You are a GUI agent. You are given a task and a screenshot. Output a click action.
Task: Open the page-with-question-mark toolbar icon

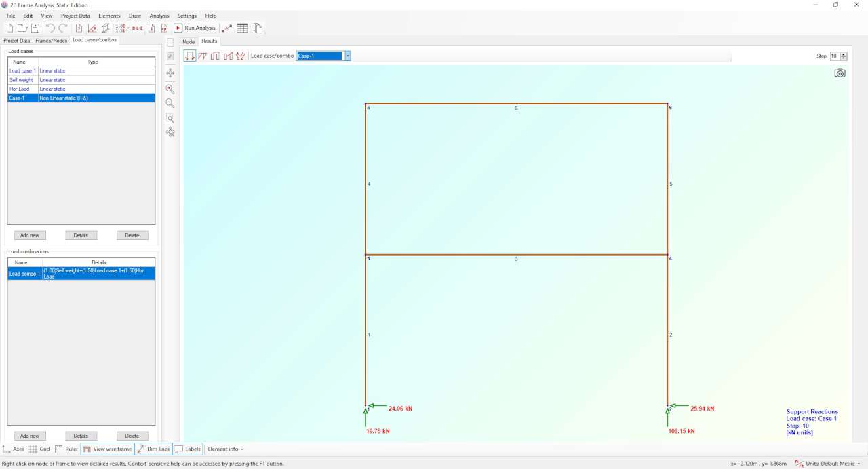coord(79,28)
